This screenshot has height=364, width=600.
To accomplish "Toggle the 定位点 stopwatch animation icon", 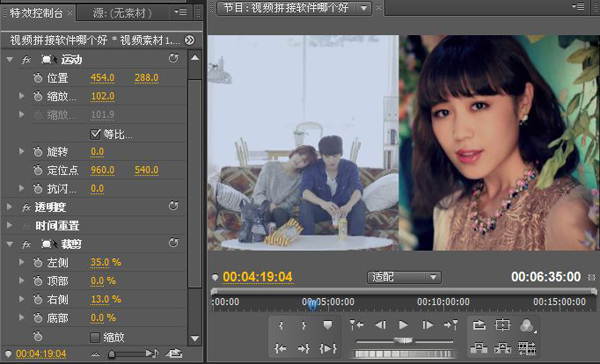I will click(38, 170).
